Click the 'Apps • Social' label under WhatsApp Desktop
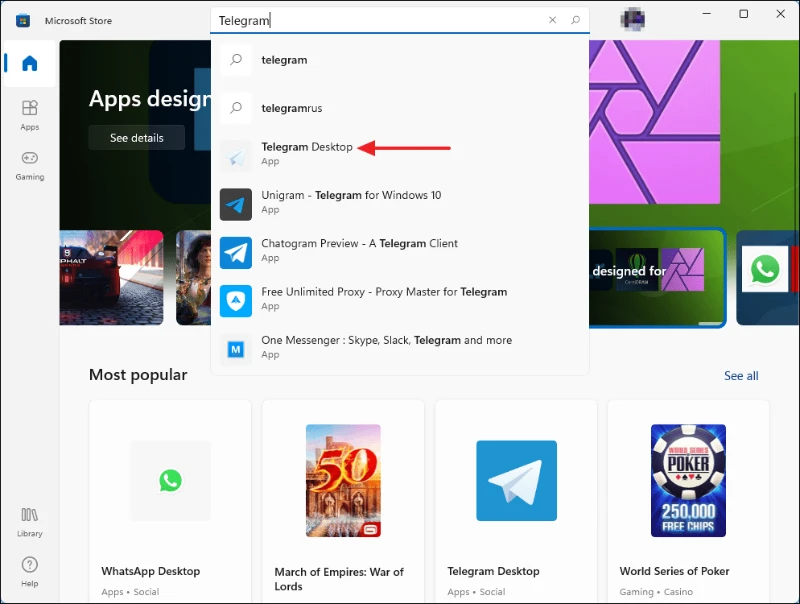This screenshot has width=800, height=604. [130, 592]
